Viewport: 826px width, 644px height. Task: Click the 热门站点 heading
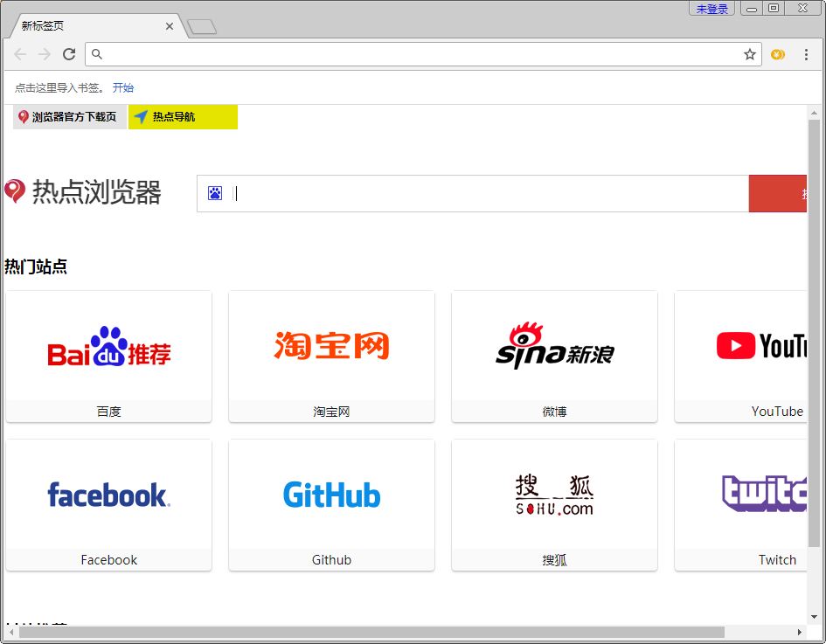point(36,267)
